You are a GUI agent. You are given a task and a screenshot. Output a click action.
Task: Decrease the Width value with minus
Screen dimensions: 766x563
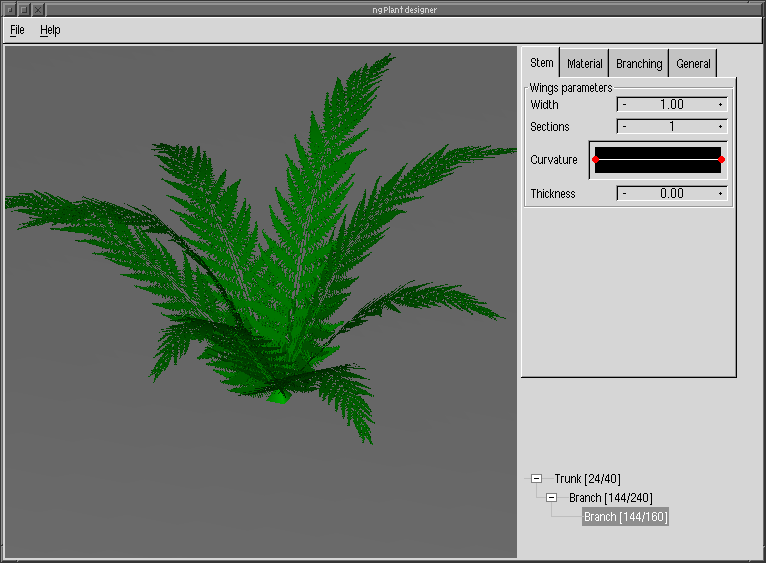coord(624,105)
